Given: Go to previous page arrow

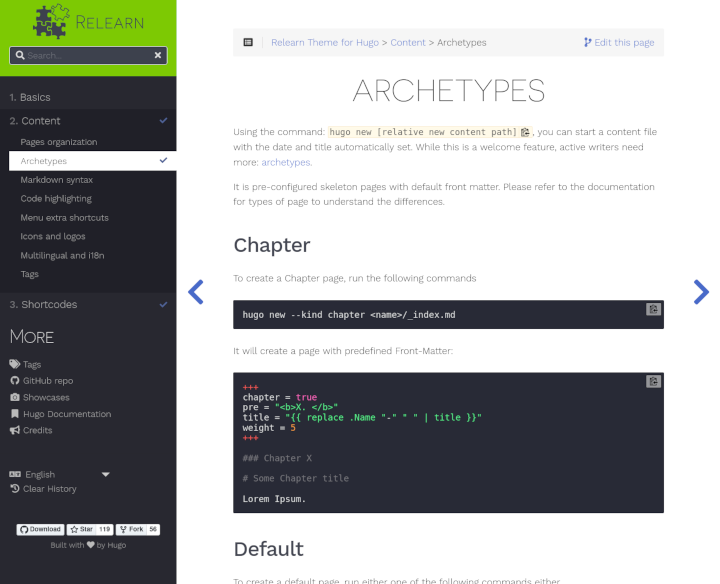Looking at the screenshot, I should pos(196,291).
